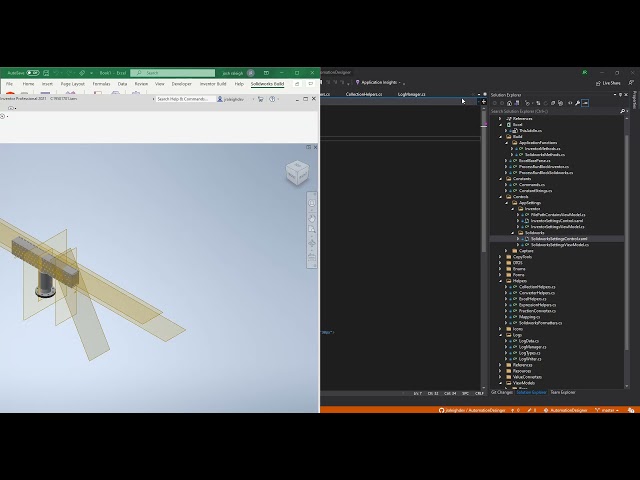Switch to the Git Changes panel tab
Screen dimensions: 640x480
502,392
